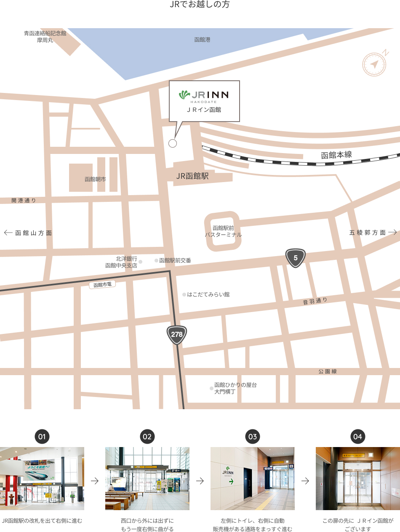Select step 03 number badge
This screenshot has width=400, height=532.
(x=252, y=437)
